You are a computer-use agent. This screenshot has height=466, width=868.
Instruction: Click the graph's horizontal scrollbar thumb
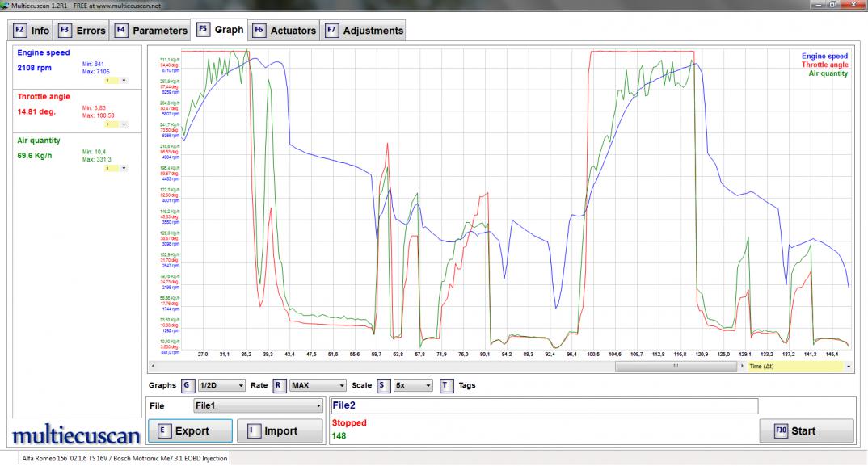coord(675,366)
